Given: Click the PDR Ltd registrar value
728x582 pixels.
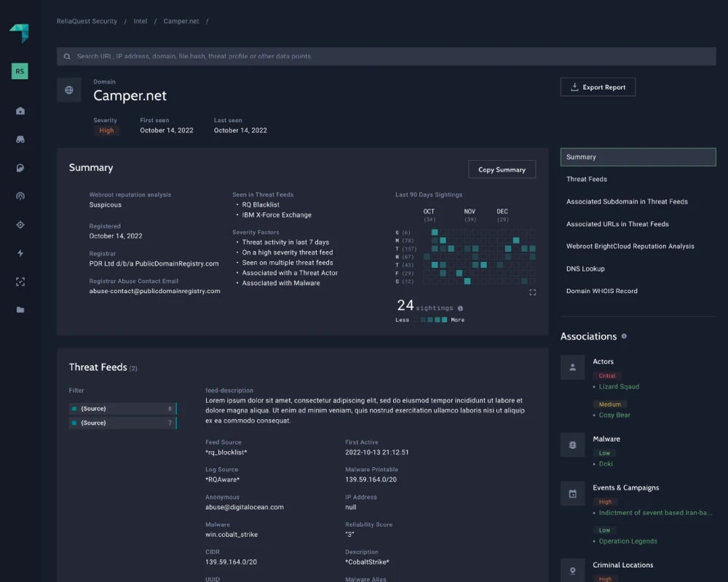Looking at the screenshot, I should [154, 263].
